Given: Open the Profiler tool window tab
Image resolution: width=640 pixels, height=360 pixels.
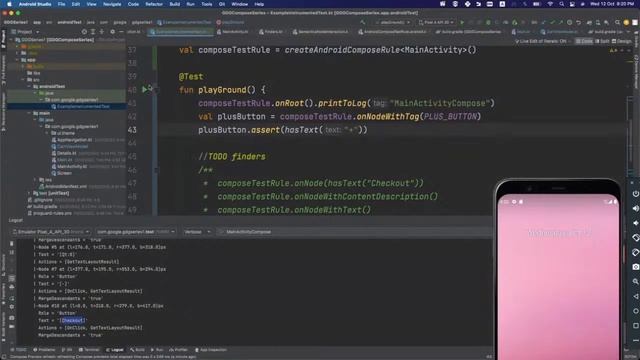Looking at the screenshot, I should [178, 350].
